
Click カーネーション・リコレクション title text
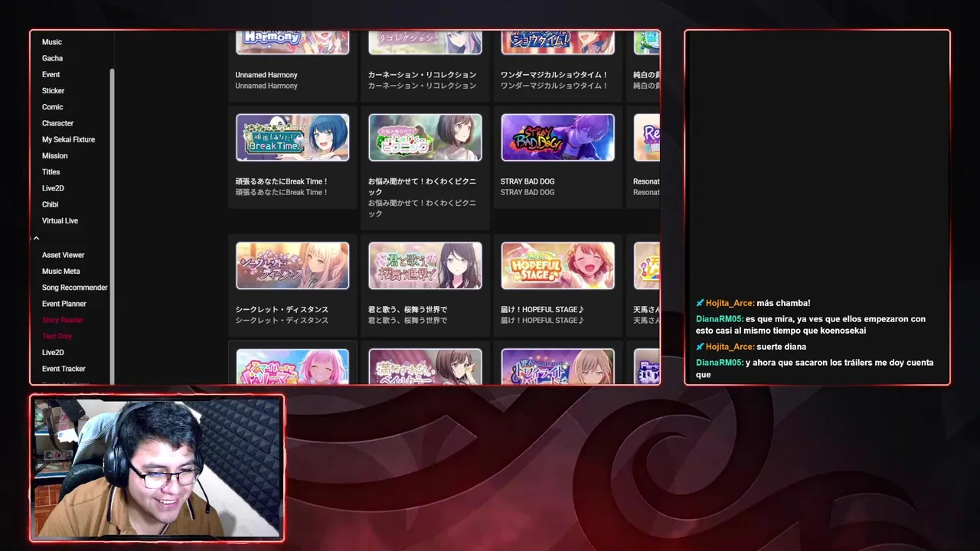(422, 75)
